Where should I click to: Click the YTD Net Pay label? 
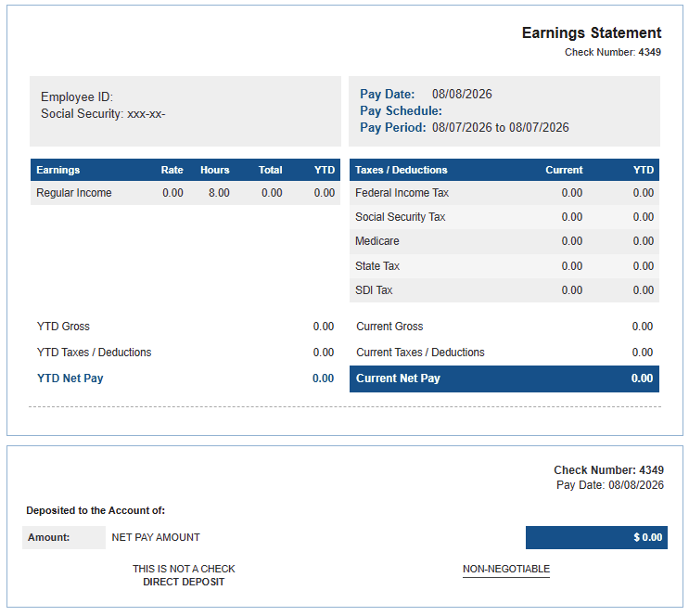(70, 379)
